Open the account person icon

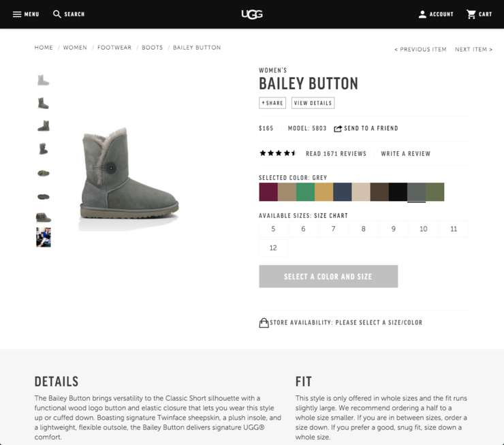(422, 14)
